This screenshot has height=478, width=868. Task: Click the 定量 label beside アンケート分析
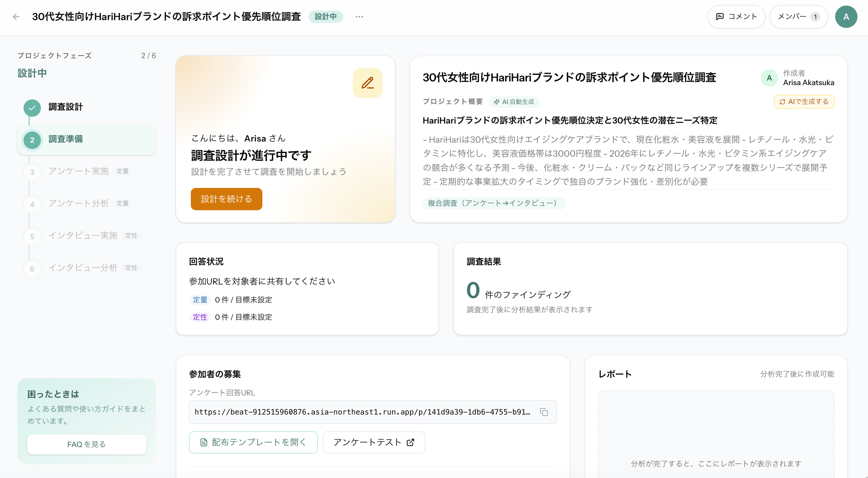123,203
